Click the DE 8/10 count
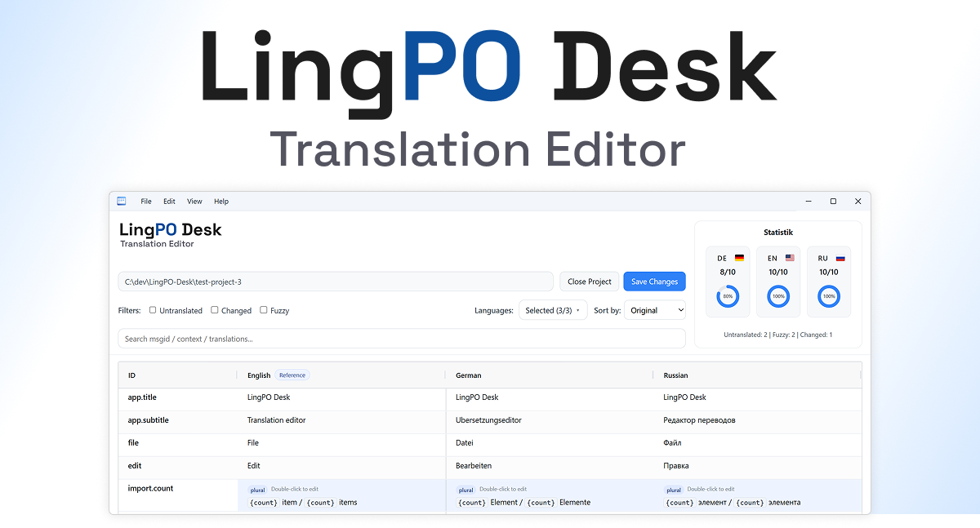The height and width of the screenshot is (528, 980). [x=728, y=273]
